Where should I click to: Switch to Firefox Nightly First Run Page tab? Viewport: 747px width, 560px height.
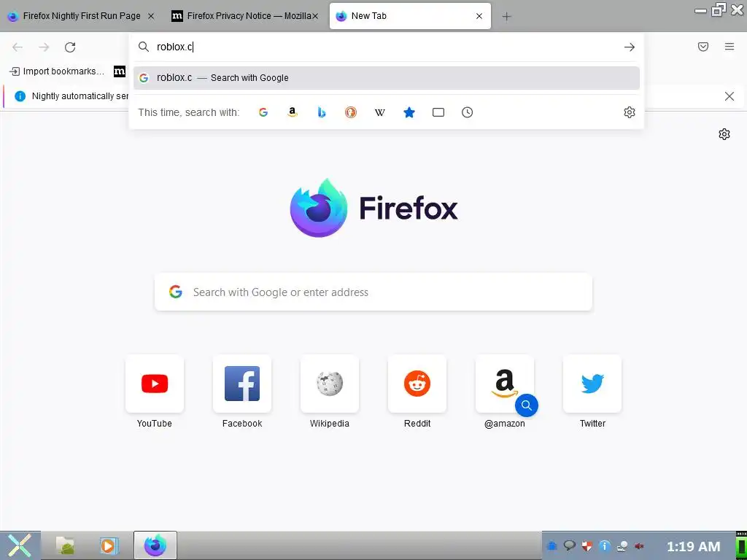click(x=82, y=16)
